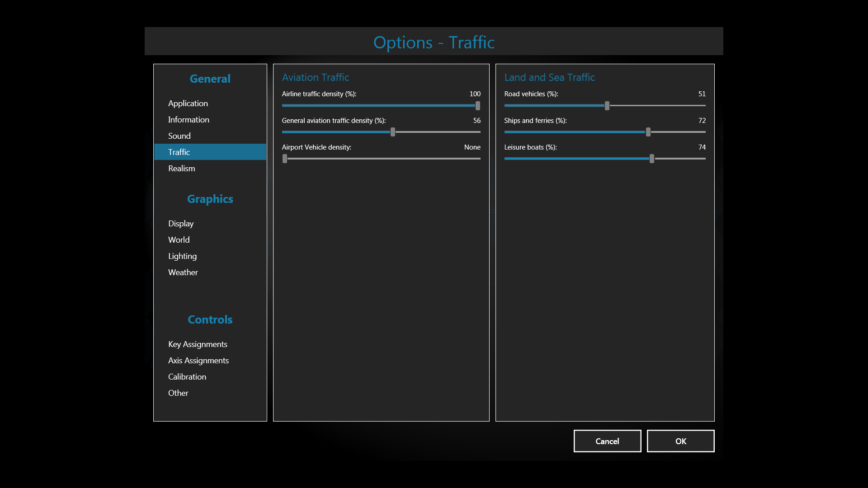Click Ships and ferries slider handle
Viewport: 868px width, 488px height.
point(648,132)
